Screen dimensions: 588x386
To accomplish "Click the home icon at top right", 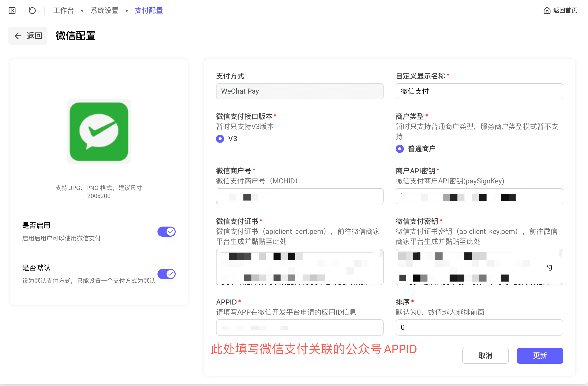I will coord(547,11).
